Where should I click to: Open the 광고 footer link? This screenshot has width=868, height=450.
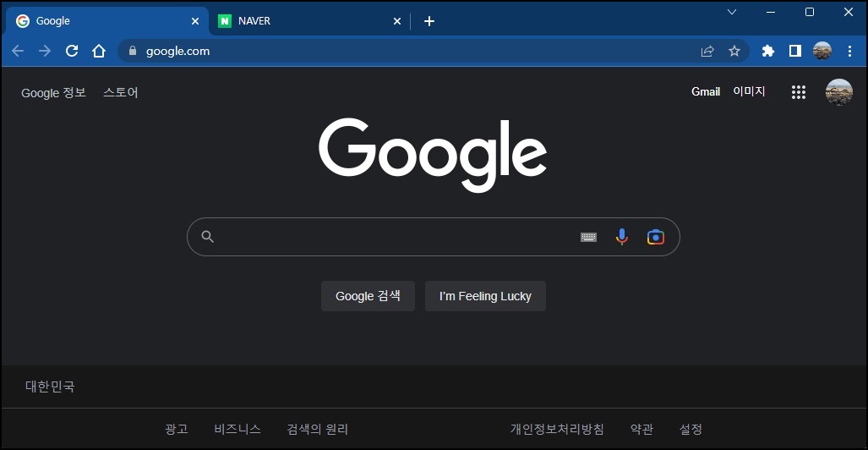click(x=177, y=429)
